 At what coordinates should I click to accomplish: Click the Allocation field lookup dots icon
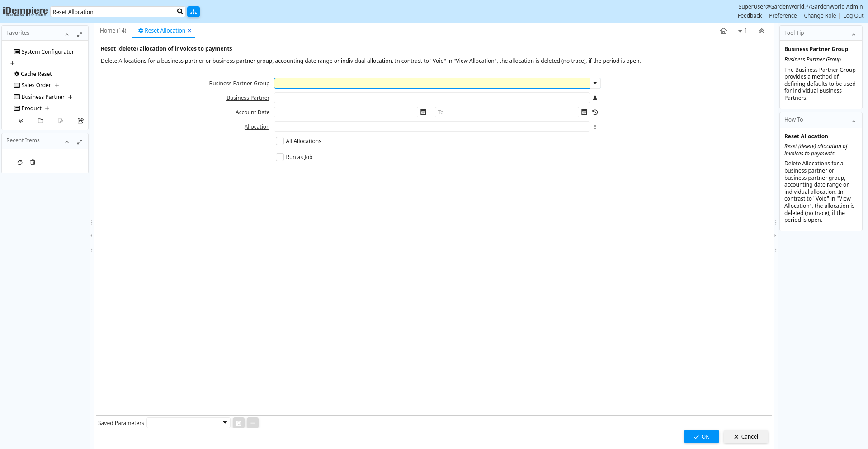[595, 127]
